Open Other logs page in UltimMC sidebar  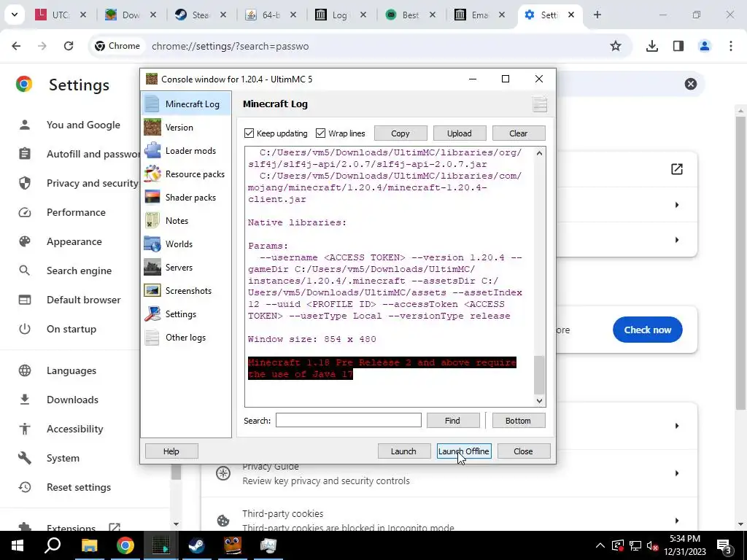pyautogui.click(x=186, y=337)
